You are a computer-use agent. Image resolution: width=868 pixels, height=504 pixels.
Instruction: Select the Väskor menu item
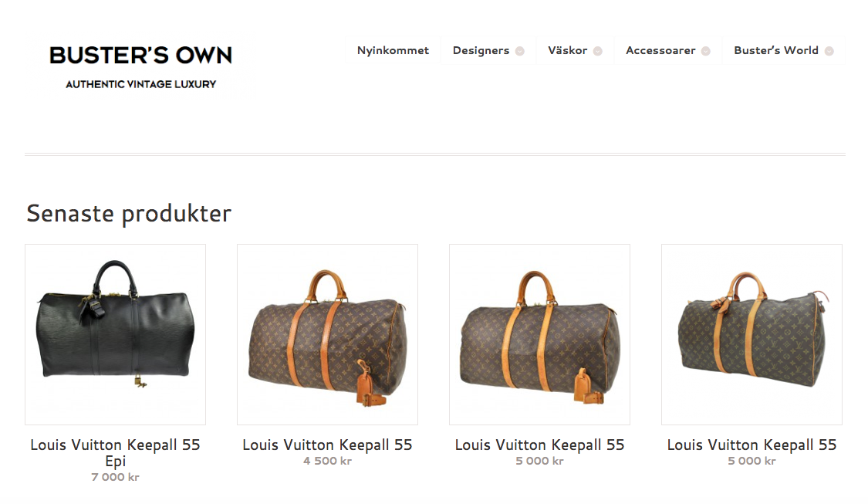click(567, 50)
